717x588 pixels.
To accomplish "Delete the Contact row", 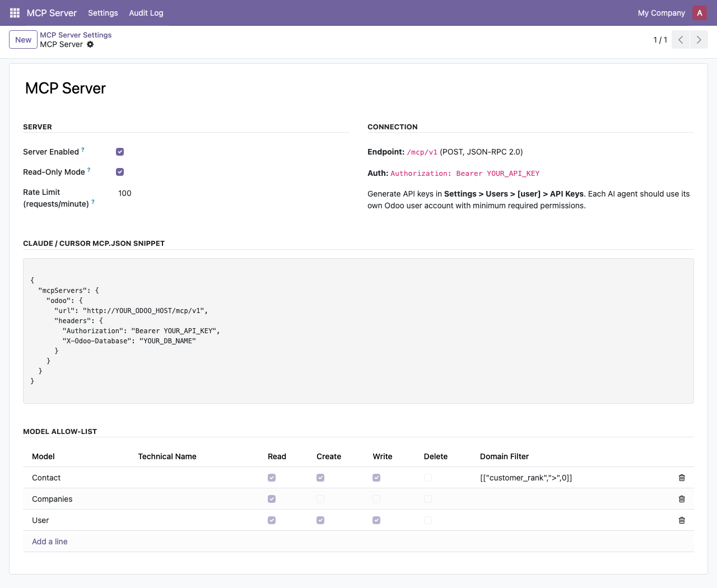I will point(682,478).
